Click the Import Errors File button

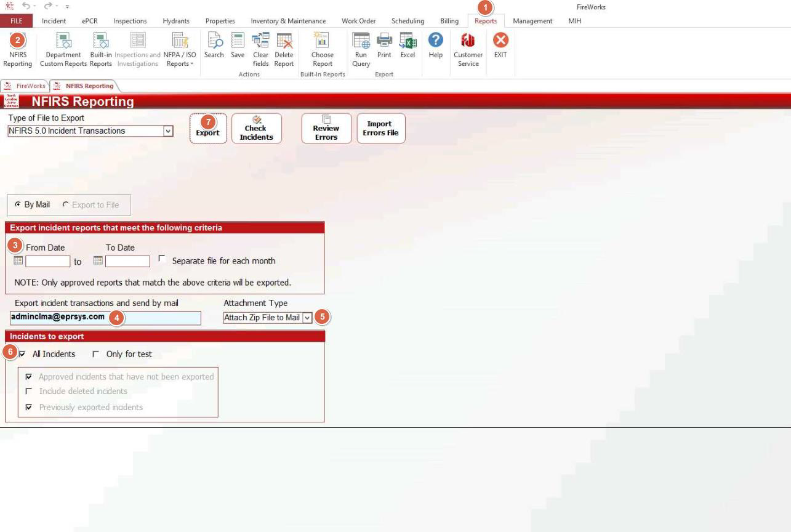point(381,128)
